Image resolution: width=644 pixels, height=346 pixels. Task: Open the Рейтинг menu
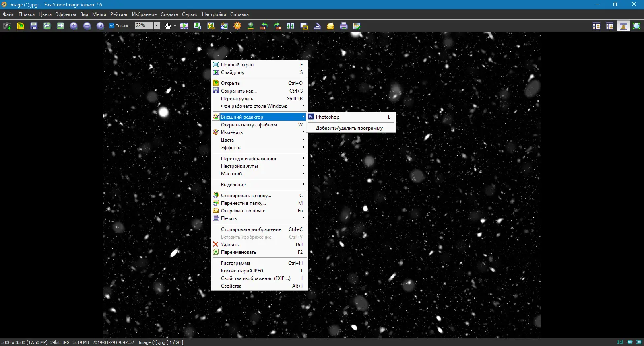(119, 14)
